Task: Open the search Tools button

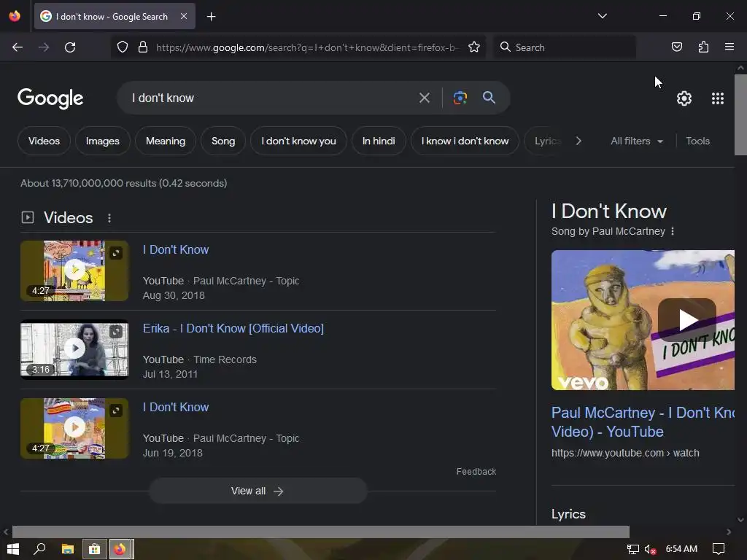Action: (x=697, y=141)
